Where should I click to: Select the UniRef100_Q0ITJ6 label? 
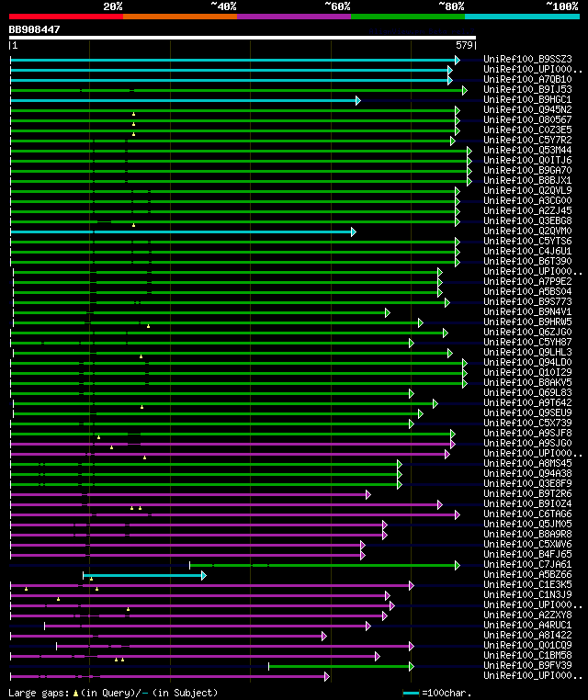coord(527,160)
